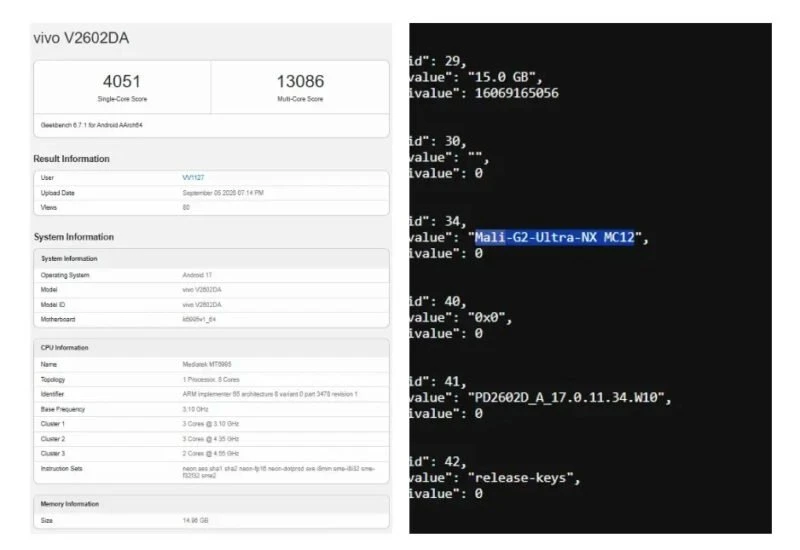Click the ivalue number 16069165056
The width and height of the screenshot is (800, 550).
[516, 93]
